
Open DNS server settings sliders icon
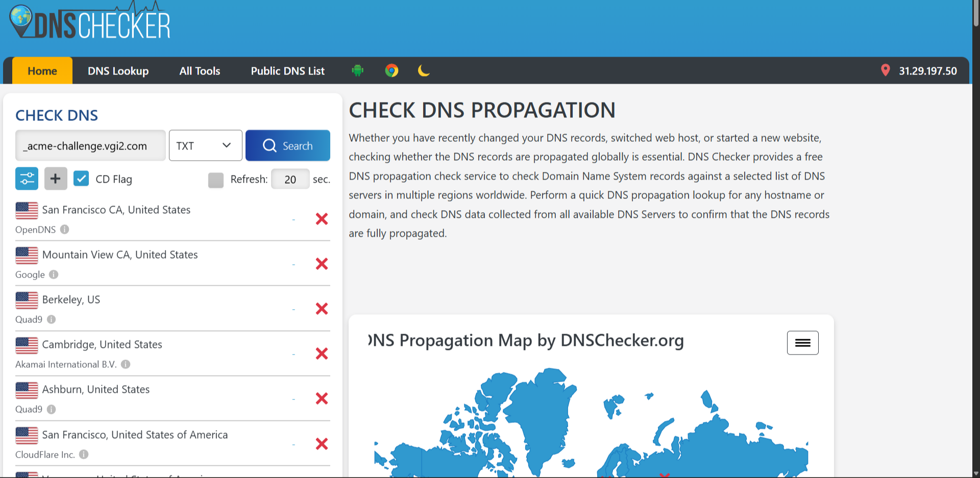[x=27, y=179]
